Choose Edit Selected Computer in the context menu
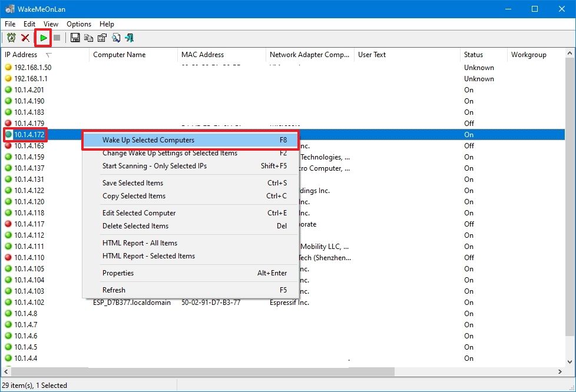Viewport: 576px width, 392px height. [140, 213]
